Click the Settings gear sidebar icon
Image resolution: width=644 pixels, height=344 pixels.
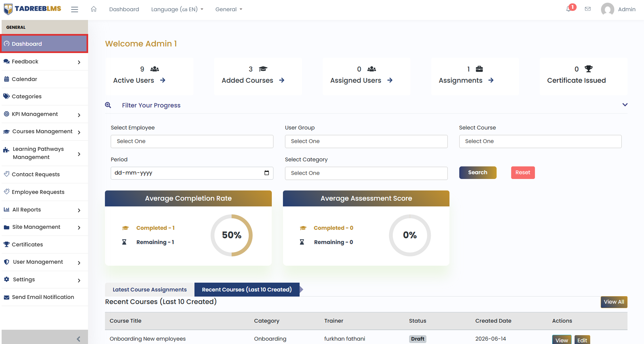(x=7, y=279)
